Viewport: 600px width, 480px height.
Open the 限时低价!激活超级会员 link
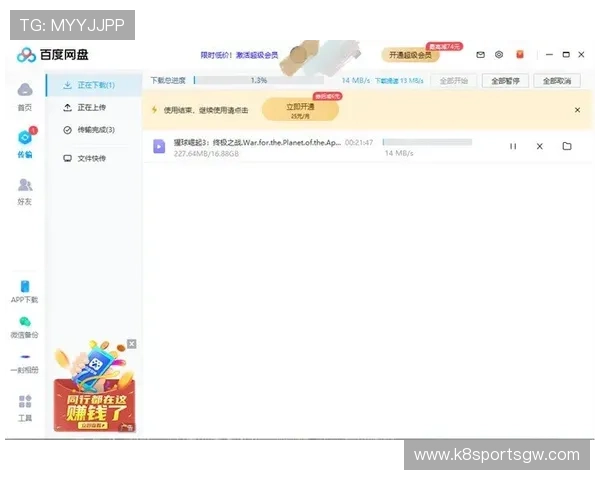click(239, 55)
